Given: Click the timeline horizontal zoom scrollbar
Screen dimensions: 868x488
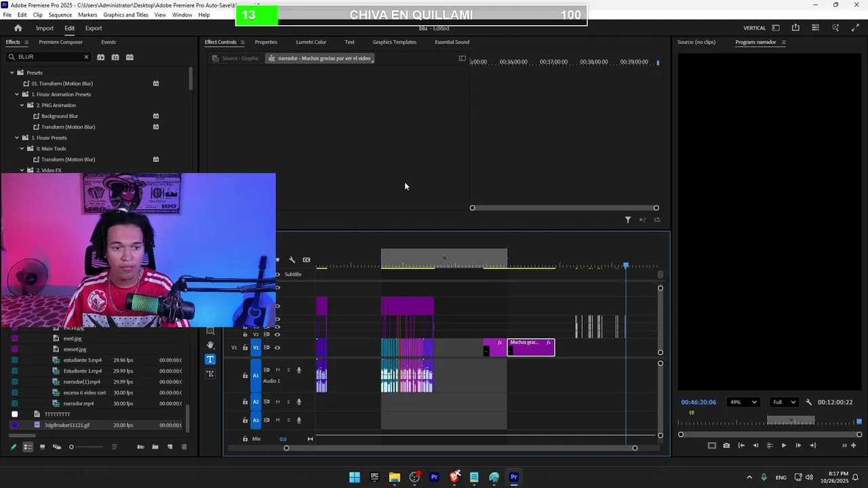Looking at the screenshot, I should [460, 447].
